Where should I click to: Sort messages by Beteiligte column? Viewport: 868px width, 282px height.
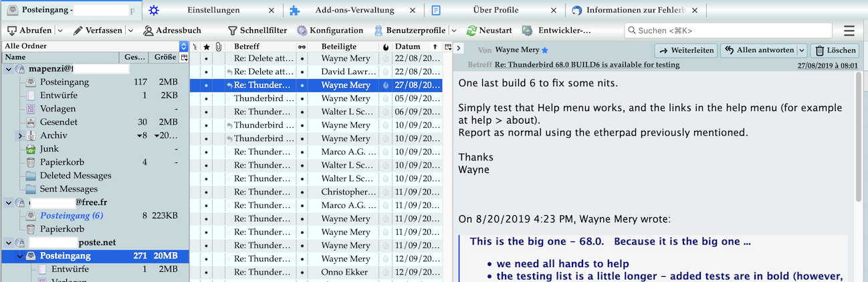tap(344, 47)
